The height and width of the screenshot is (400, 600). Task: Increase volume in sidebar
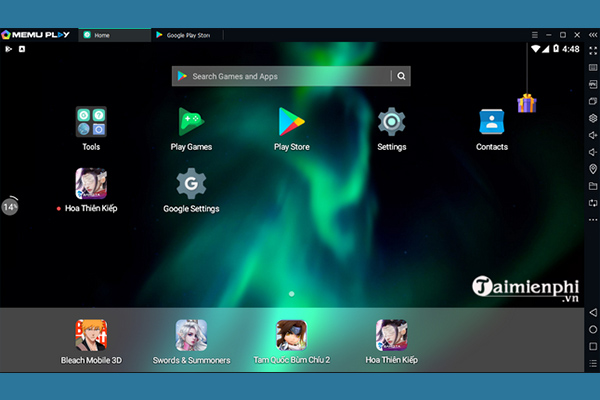click(x=593, y=135)
